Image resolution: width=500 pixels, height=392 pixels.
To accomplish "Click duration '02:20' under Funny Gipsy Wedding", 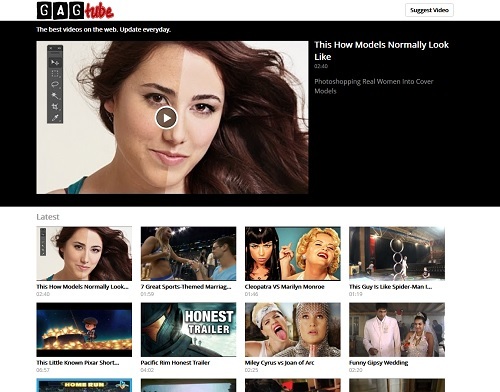I will (x=356, y=370).
